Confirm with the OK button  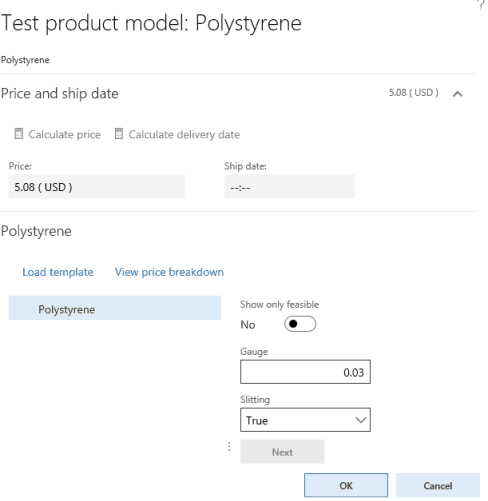[346, 485]
